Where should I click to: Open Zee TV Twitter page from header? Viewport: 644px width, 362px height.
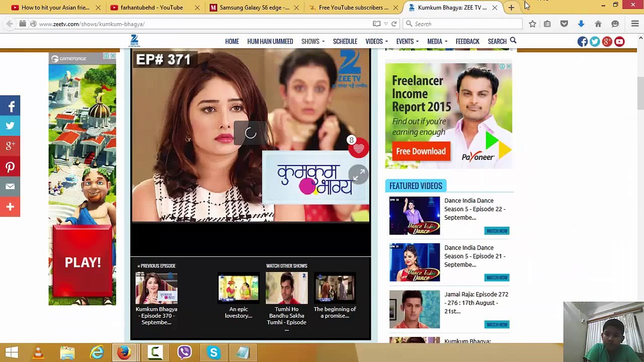point(595,41)
